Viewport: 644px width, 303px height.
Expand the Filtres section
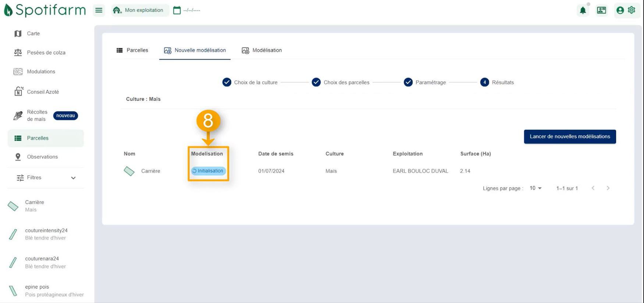46,178
